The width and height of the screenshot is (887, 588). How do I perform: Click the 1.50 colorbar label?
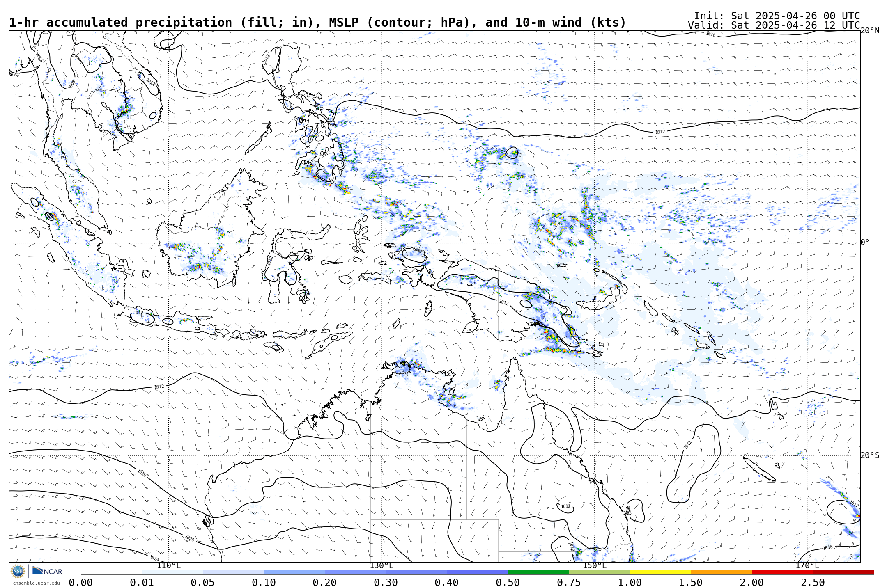(x=691, y=583)
